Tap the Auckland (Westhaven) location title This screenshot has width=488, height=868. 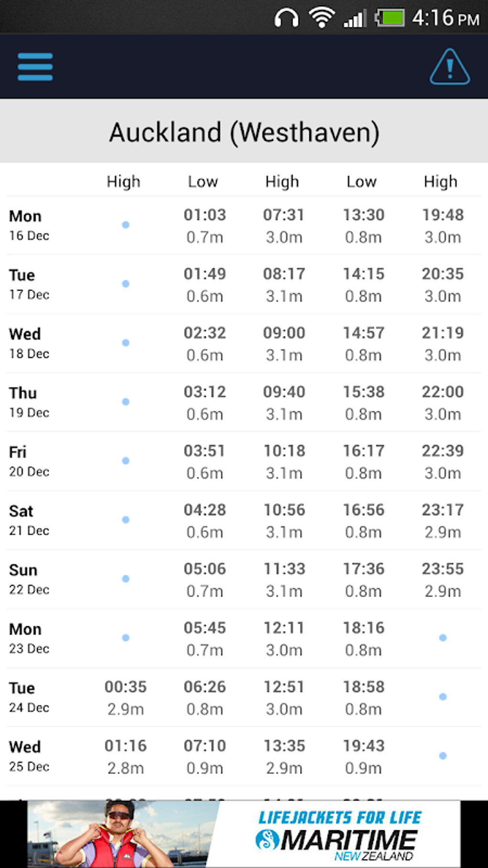244,132
